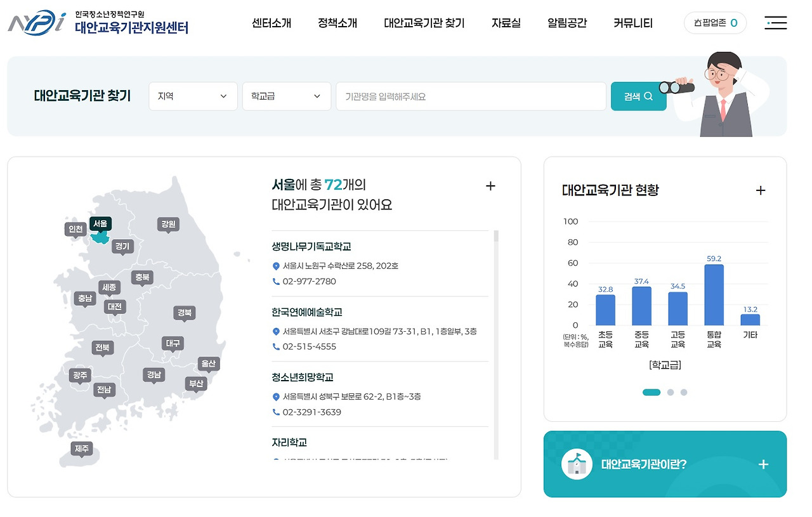Select 경북 marker on the map

(x=185, y=313)
